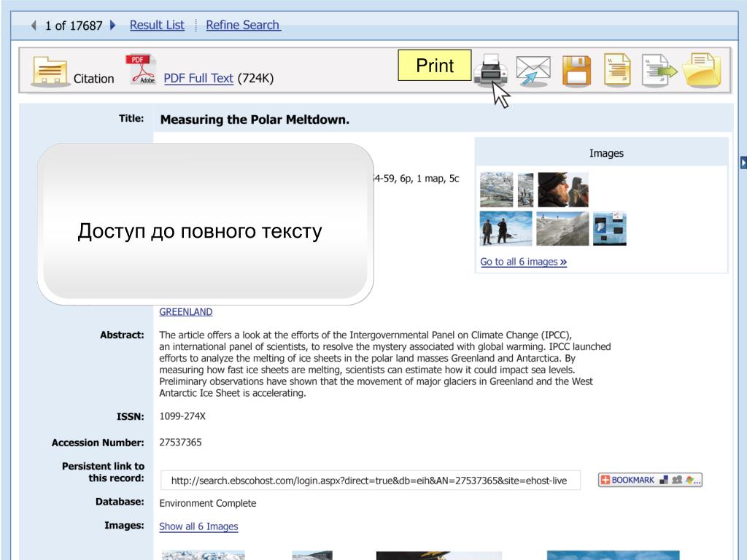Email this article via envelope icon
Viewport: 747px width, 560px height.
[533, 71]
